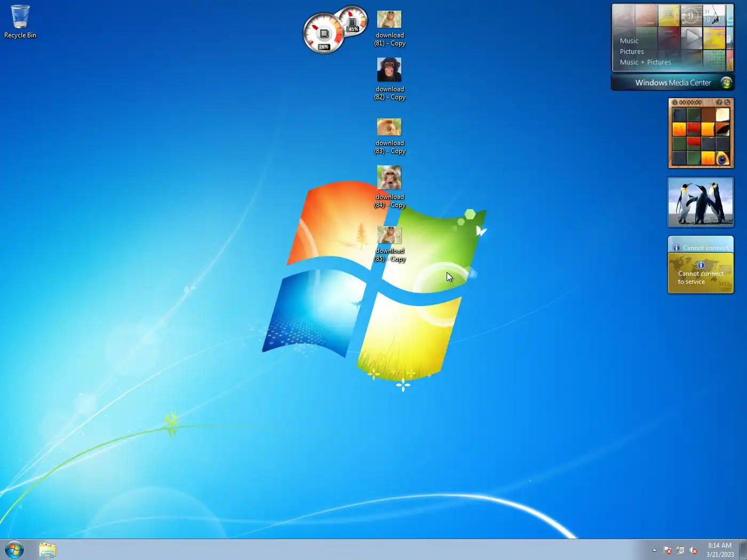Click the Show desktop button

(743, 550)
